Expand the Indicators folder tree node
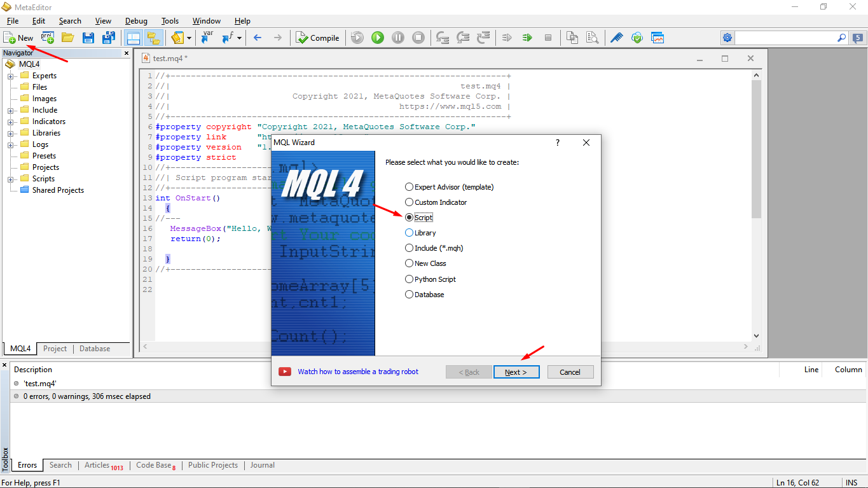868x488 pixels. point(11,122)
